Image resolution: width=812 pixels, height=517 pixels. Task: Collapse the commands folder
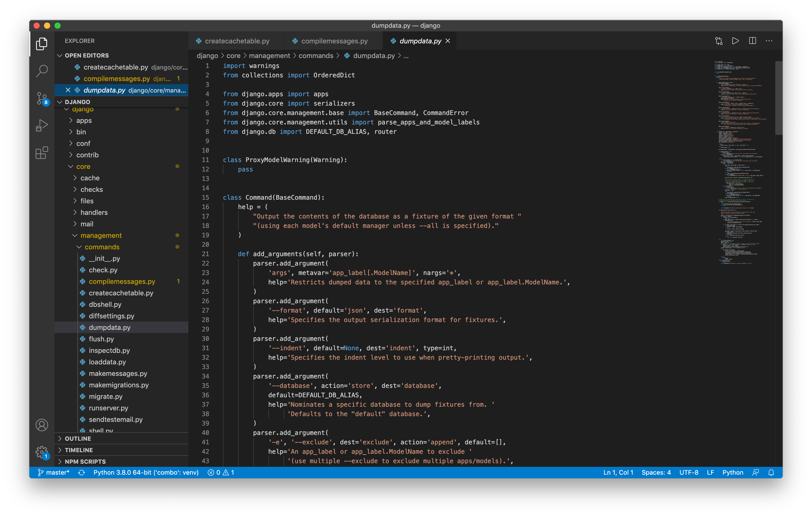point(121,247)
